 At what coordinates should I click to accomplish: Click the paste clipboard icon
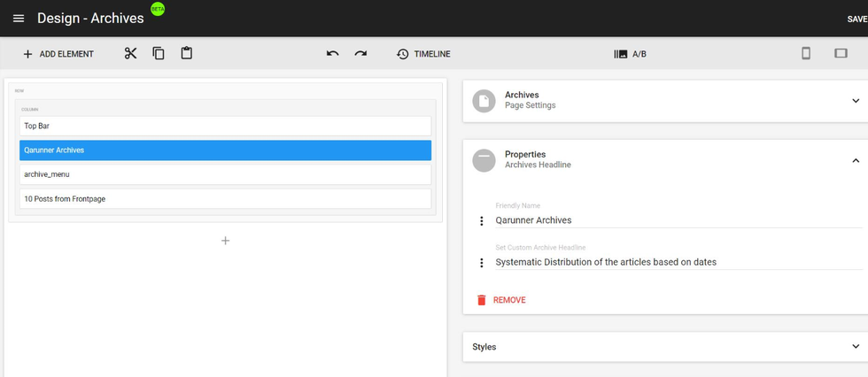point(186,53)
